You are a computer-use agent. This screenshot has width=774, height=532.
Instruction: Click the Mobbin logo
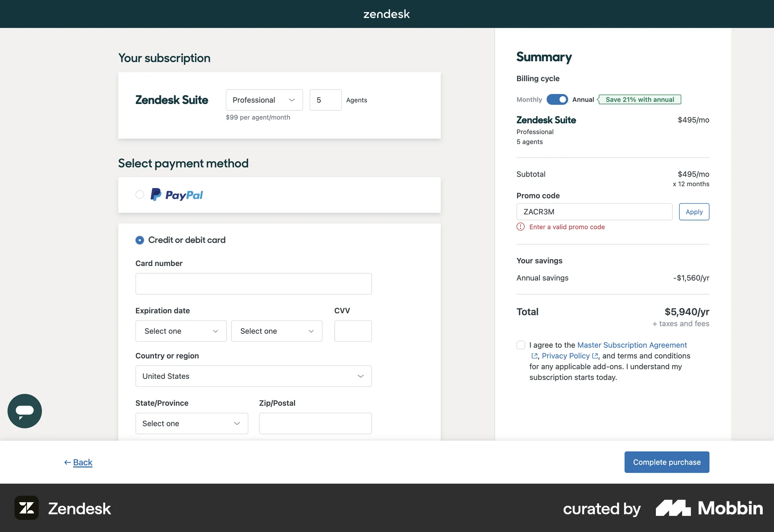coord(709,508)
